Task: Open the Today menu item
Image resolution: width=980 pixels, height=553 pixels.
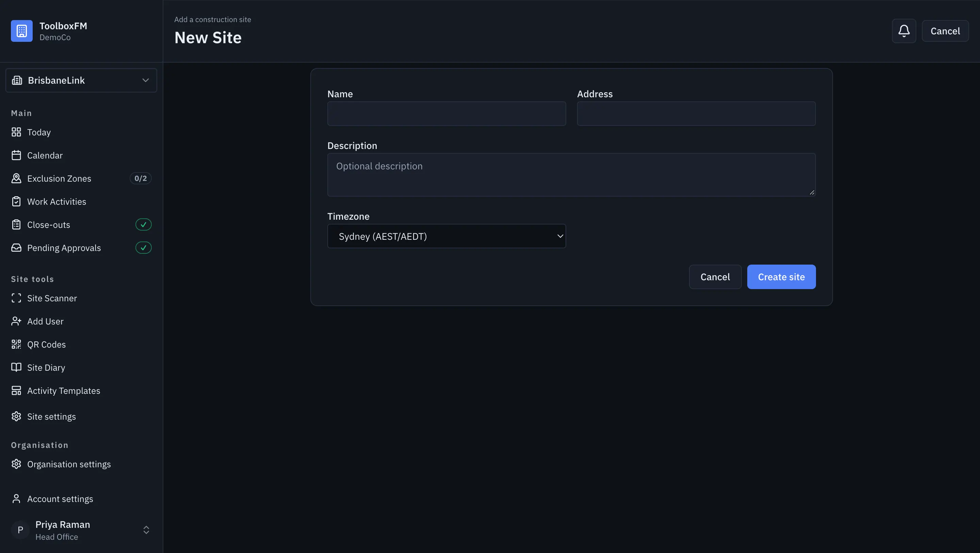Action: click(81, 132)
